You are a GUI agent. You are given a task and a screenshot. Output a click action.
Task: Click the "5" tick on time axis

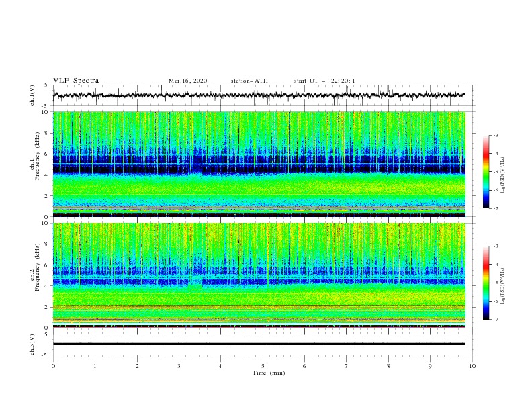[263, 366]
